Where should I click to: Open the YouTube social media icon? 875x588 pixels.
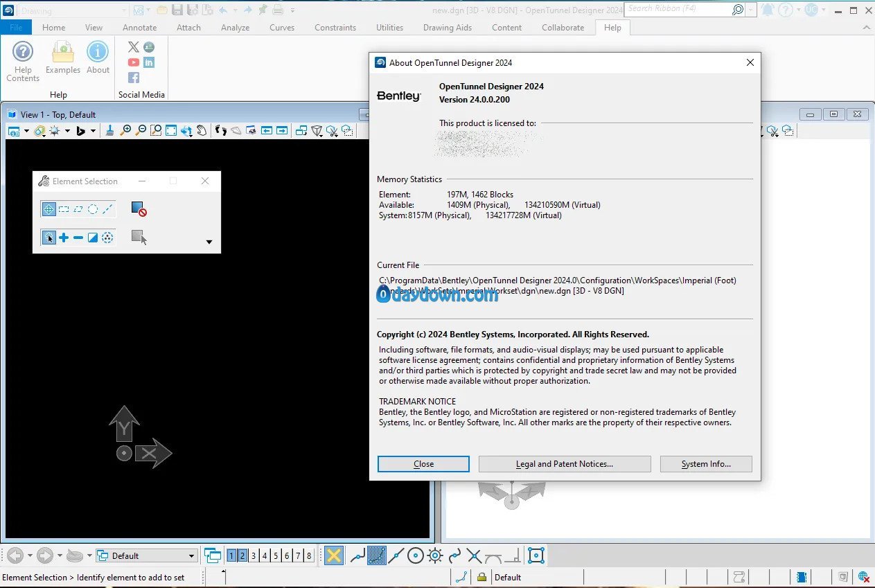point(134,62)
